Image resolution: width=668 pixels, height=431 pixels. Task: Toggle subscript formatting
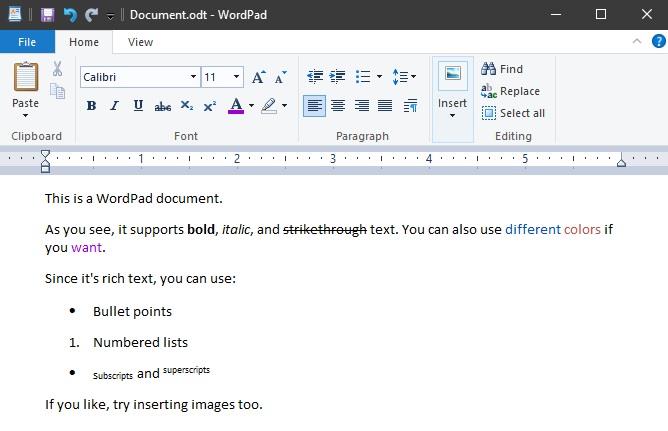click(187, 106)
